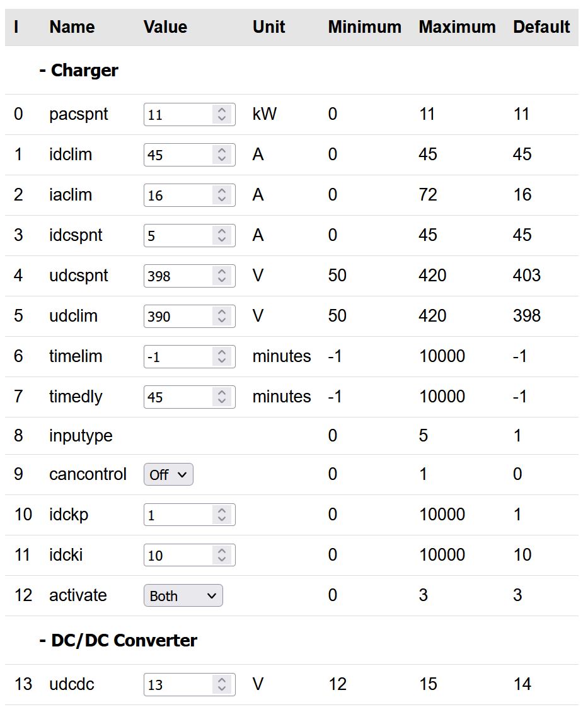The image size is (588, 707).
Task: Click the timelim spinner arrows
Action: click(221, 356)
